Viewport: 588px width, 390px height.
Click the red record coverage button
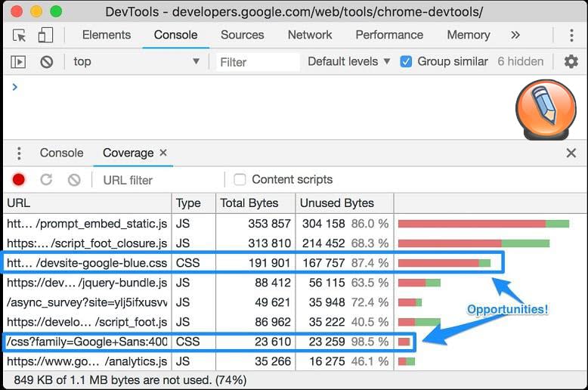point(19,180)
